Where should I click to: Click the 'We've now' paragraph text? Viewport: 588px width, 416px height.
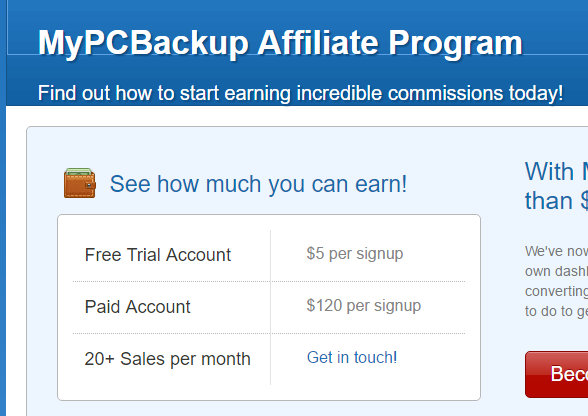coord(556,281)
